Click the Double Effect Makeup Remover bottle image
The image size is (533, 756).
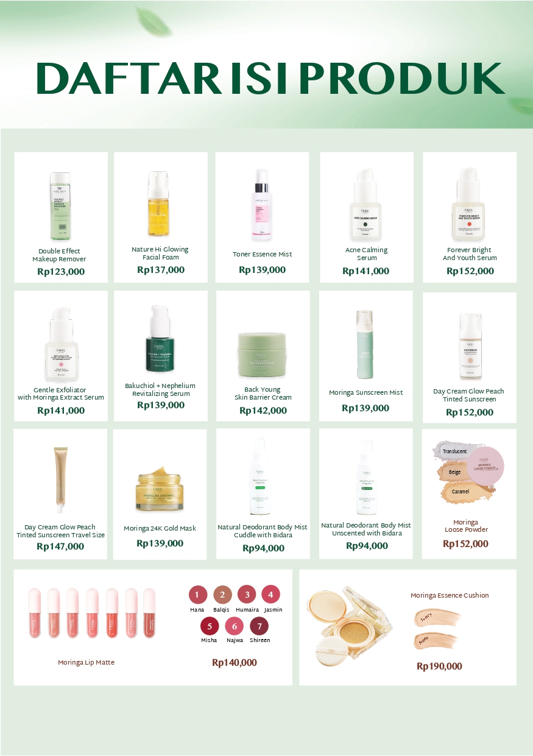point(61,207)
